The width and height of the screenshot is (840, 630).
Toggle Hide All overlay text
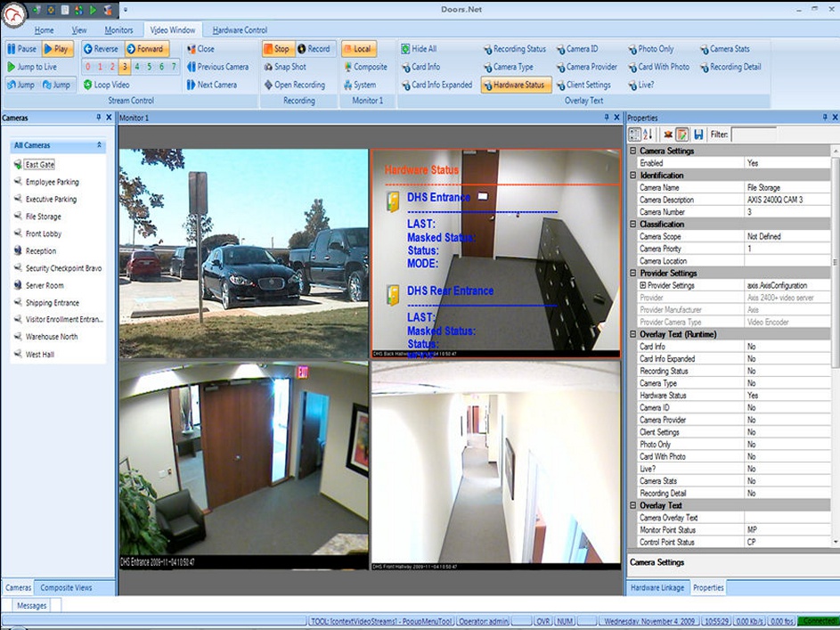pos(419,49)
